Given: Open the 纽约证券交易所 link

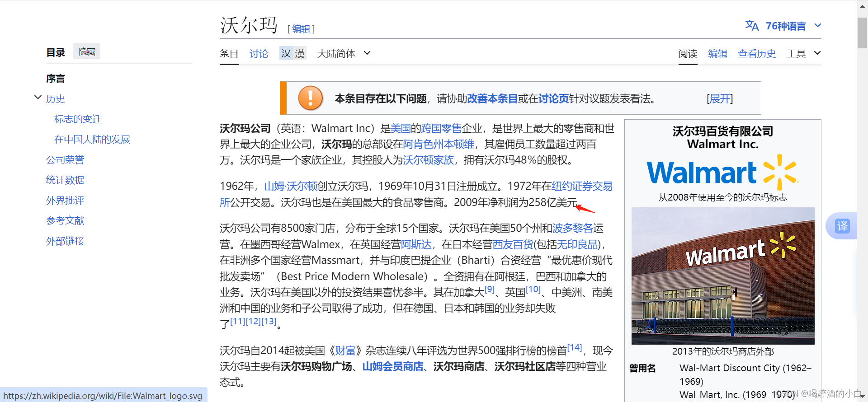Looking at the screenshot, I should coord(582,186).
